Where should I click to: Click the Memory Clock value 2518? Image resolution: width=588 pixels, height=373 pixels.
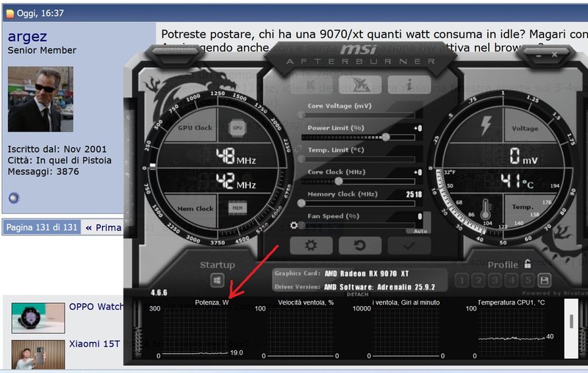[x=414, y=194]
